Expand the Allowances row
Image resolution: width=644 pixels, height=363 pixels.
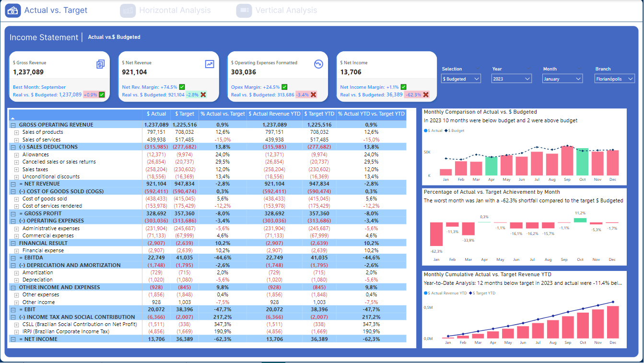pos(16,154)
